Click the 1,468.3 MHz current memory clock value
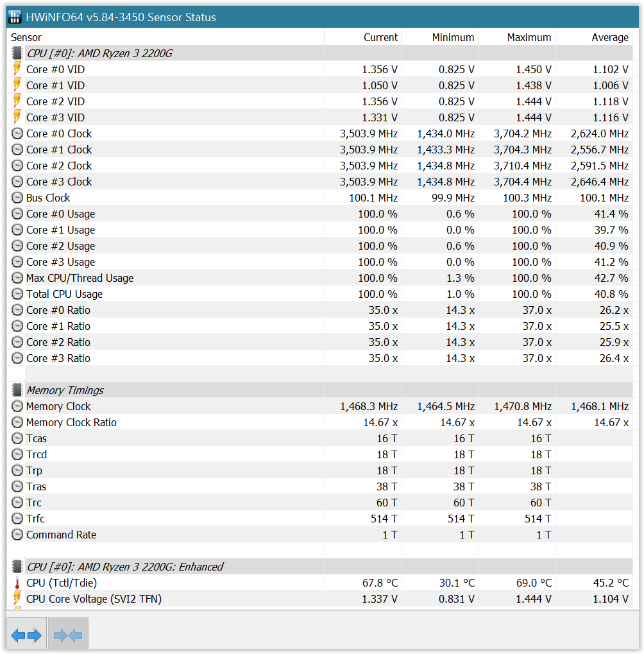The height and width of the screenshot is (654, 644). [x=369, y=406]
